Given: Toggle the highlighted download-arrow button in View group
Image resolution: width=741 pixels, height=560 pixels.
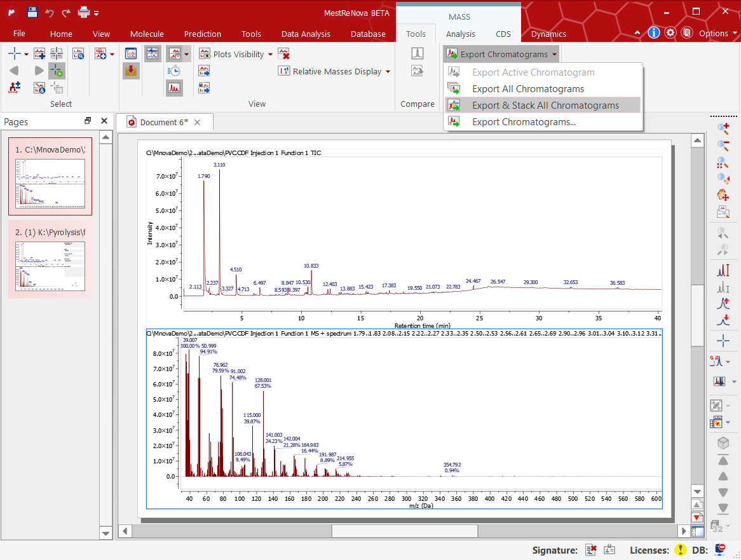Looking at the screenshot, I should coord(131,71).
